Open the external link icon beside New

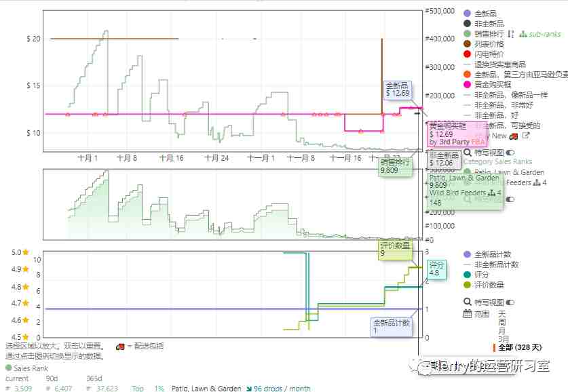click(x=526, y=136)
